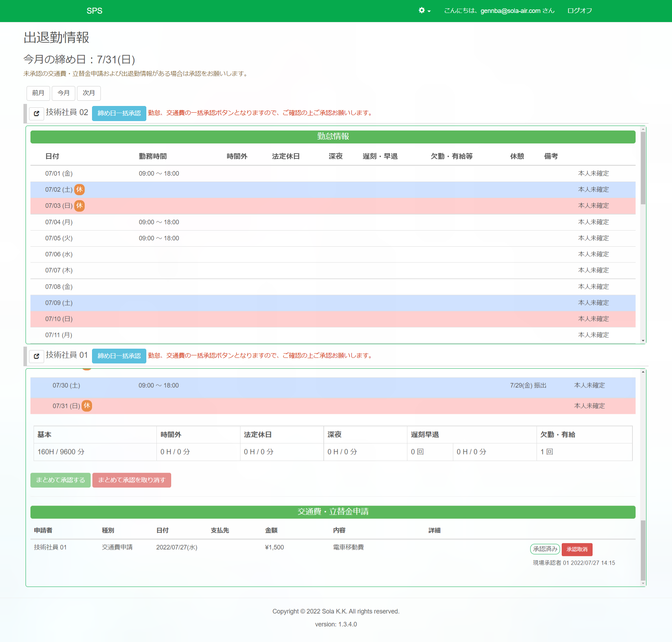
Task: Click まとめて承認を取り消す button
Action: click(x=132, y=480)
